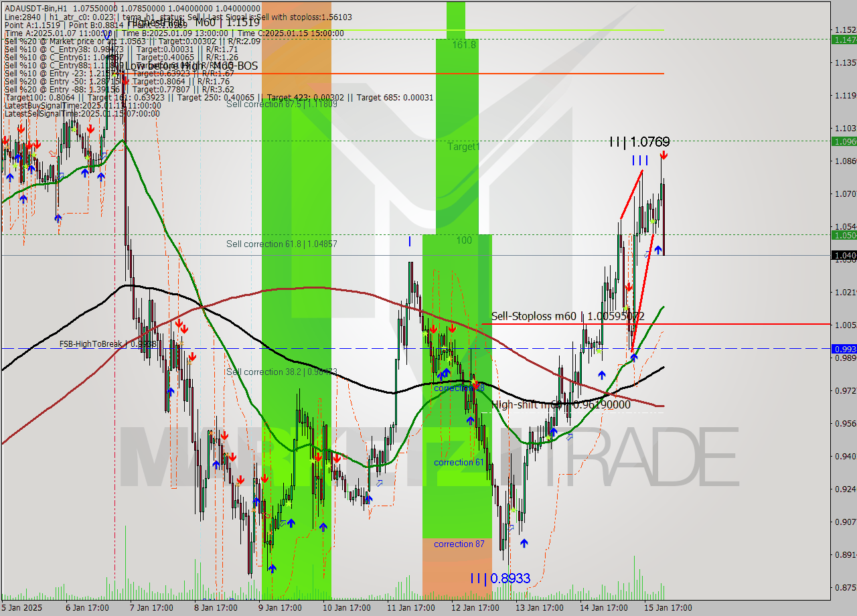The height and width of the screenshot is (616, 857).
Task: Click the 1.070 price axis label
Action: pos(846,194)
